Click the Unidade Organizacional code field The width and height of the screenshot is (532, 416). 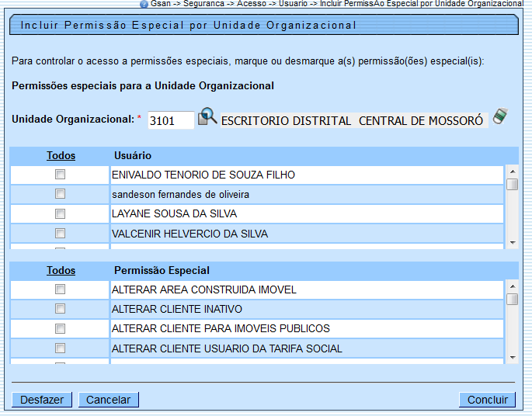pyautogui.click(x=170, y=120)
